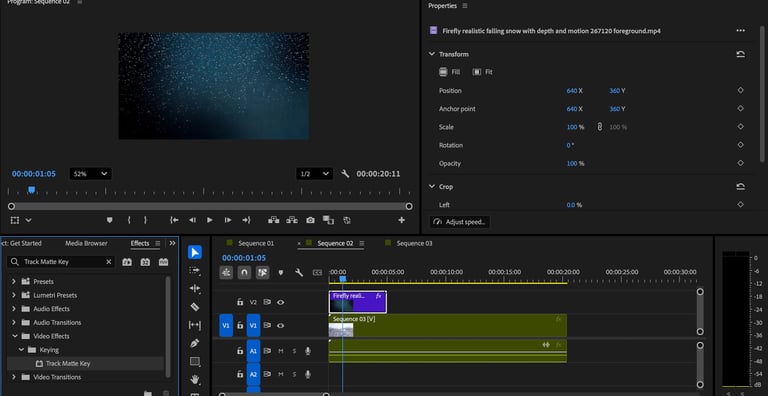This screenshot has height=396, width=768.
Task: Enable voice-over record on A1
Action: pyautogui.click(x=308, y=351)
